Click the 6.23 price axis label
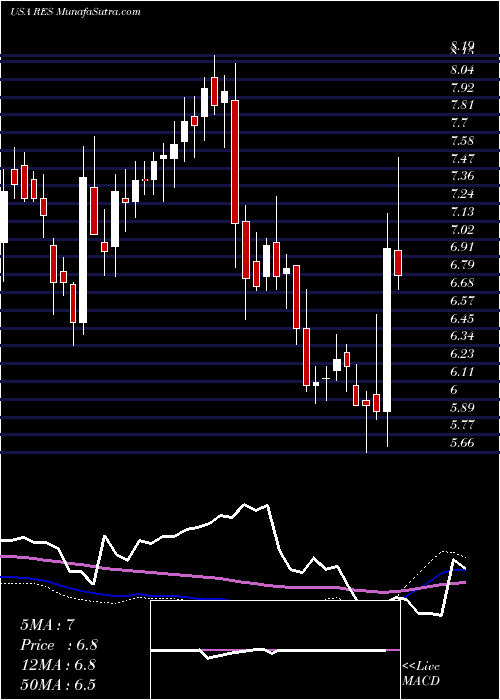Image resolution: width=500 pixels, height=700 pixels. pyautogui.click(x=463, y=354)
